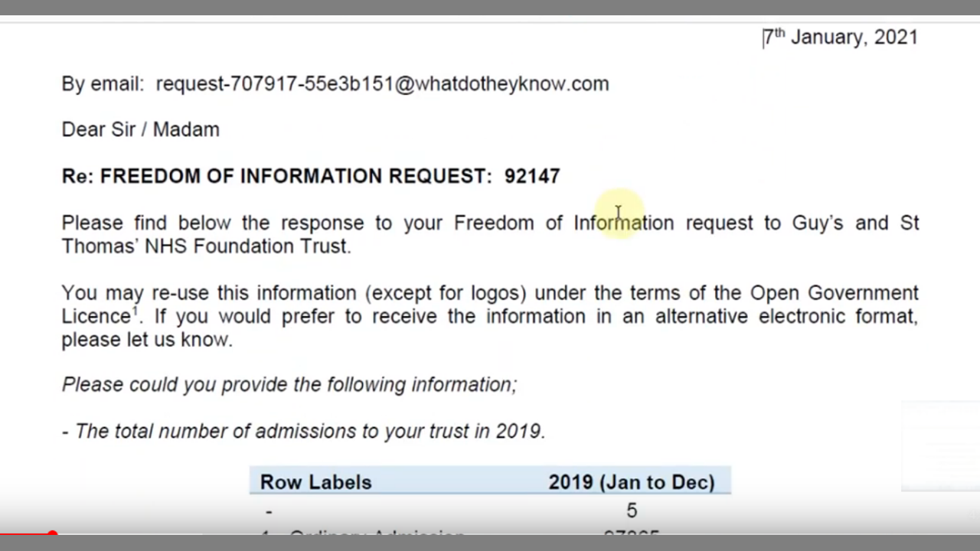Click the 'Dear Sir / Madam' salutation
Image resolution: width=980 pixels, height=551 pixels.
coord(140,129)
